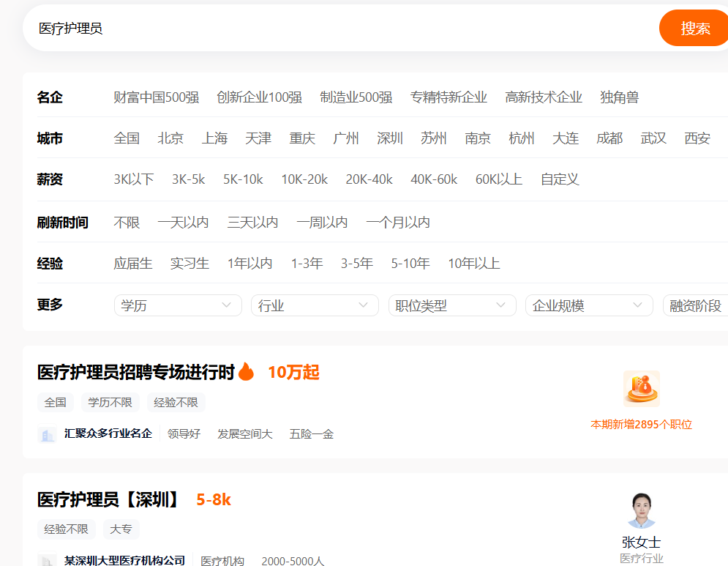Choose 杭州 city filter
The width and height of the screenshot is (728, 566).
click(522, 138)
